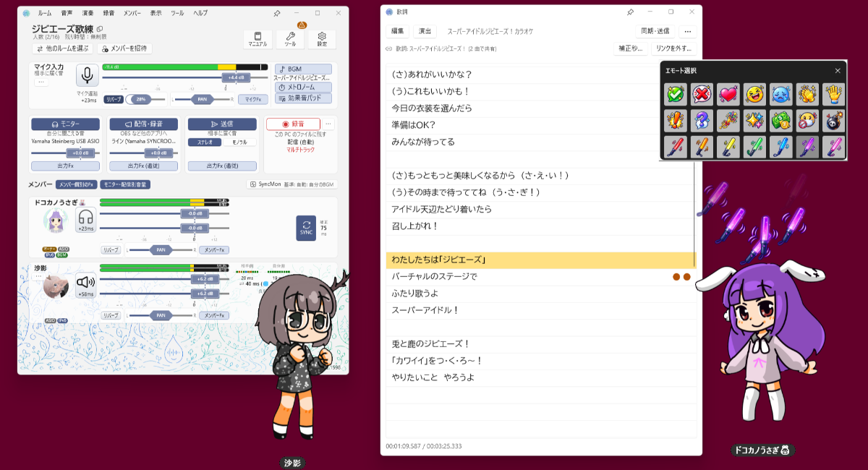Open the ヘルプ menu

coord(200,13)
